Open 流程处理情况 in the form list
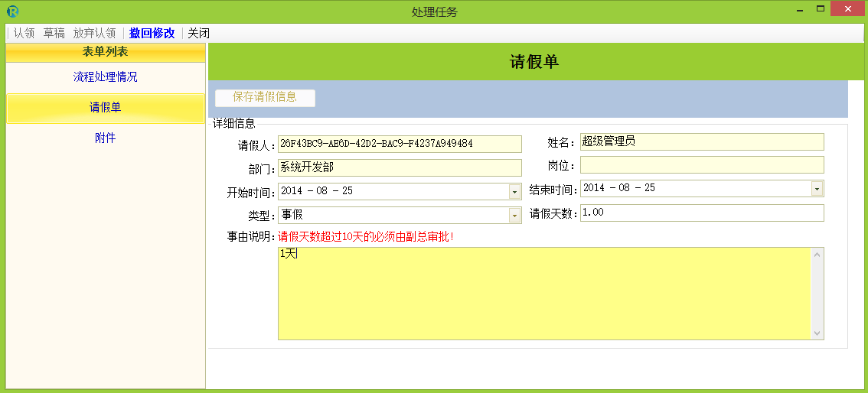The image size is (868, 393). [x=105, y=76]
